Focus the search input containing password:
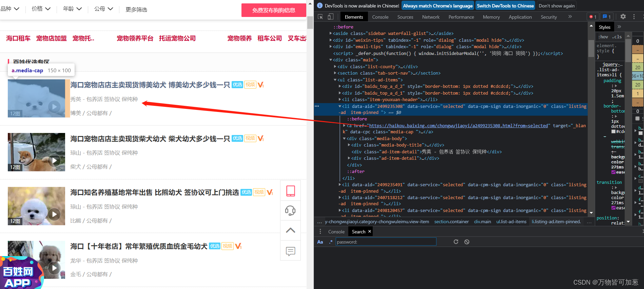Screen dimensions: 644x289 386,242
